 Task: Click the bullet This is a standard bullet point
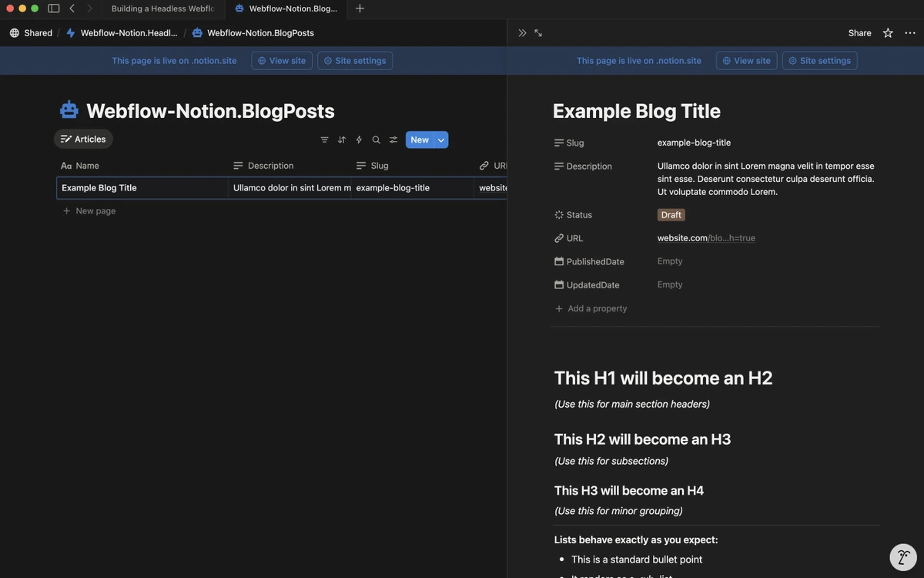pos(637,560)
